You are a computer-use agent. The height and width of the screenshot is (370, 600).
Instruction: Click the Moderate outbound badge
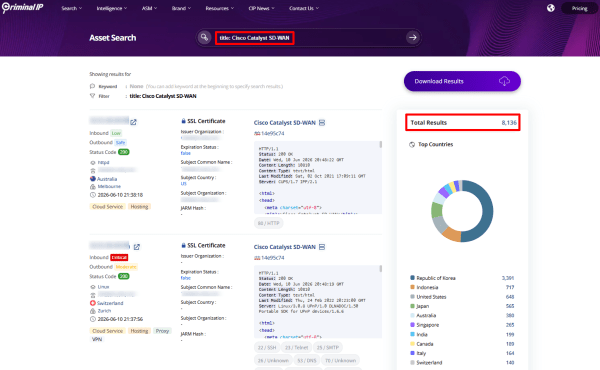pos(126,267)
